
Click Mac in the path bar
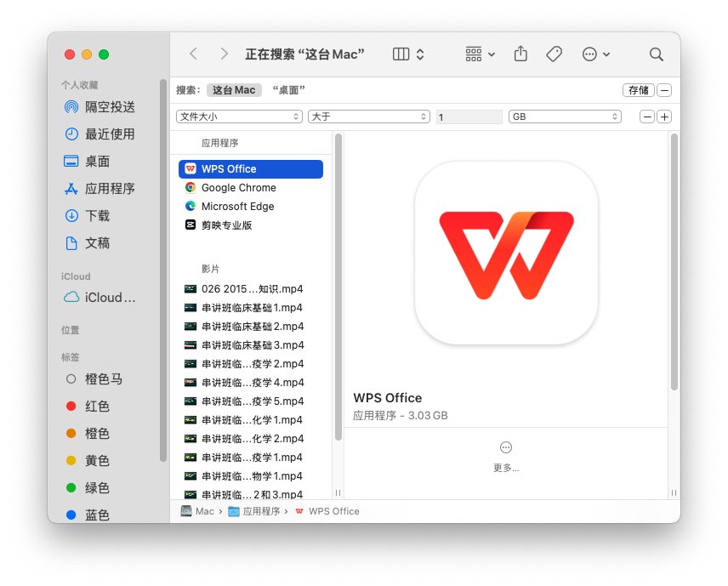[x=198, y=511]
